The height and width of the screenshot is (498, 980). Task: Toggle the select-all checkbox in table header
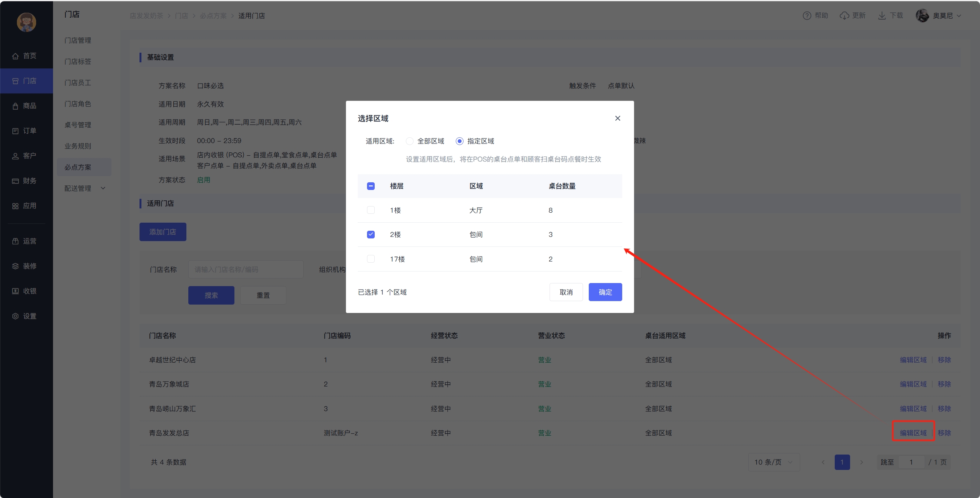pos(371,186)
